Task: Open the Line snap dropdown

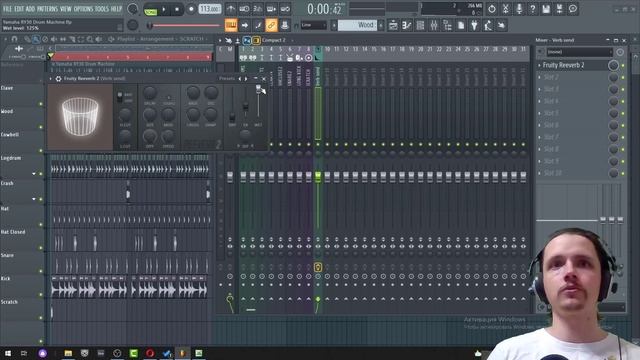Action: click(313, 25)
